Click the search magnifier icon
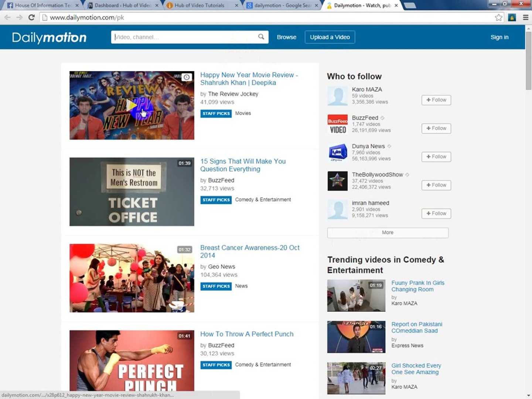532x399 pixels. (x=261, y=37)
